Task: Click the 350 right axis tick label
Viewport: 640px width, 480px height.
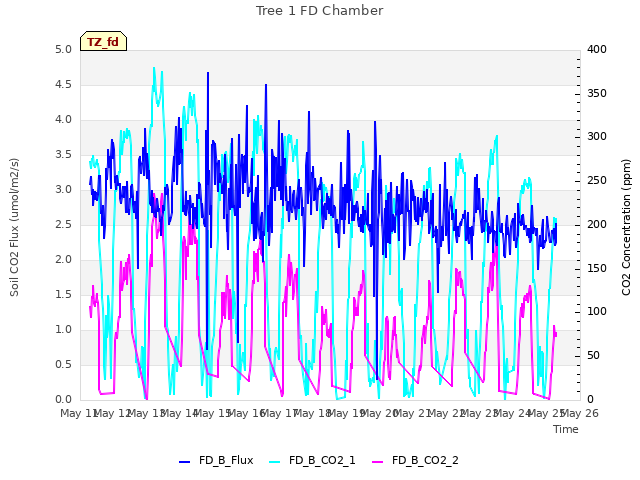Action: (597, 93)
